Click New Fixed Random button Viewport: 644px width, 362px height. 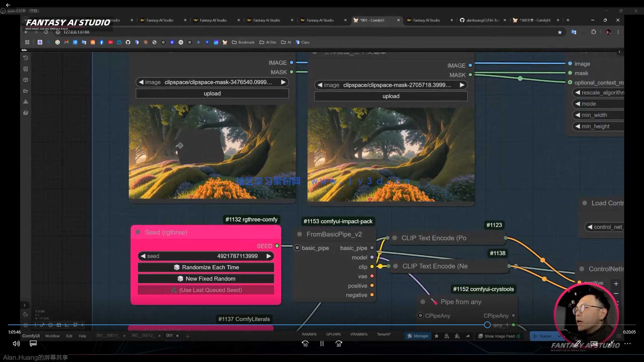(x=206, y=279)
